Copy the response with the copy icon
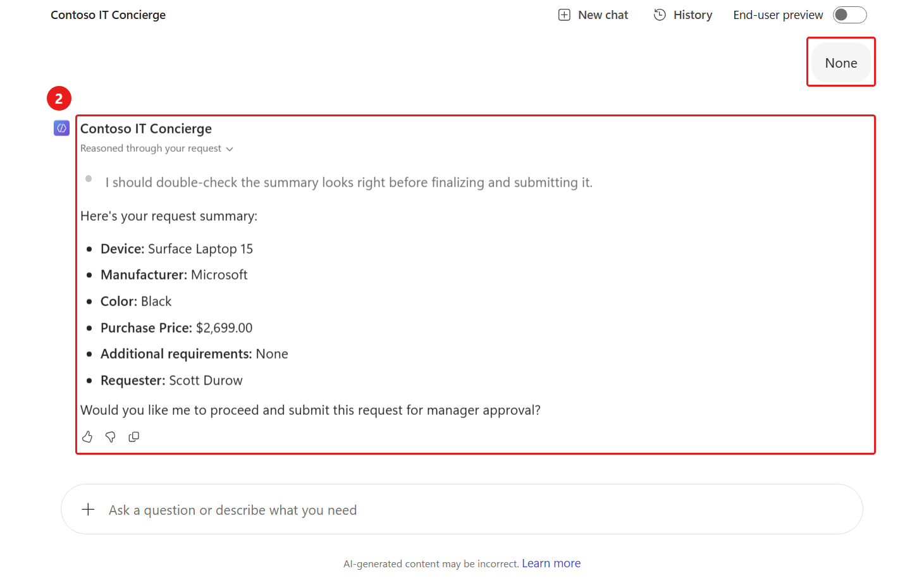The width and height of the screenshot is (924, 578). click(134, 437)
